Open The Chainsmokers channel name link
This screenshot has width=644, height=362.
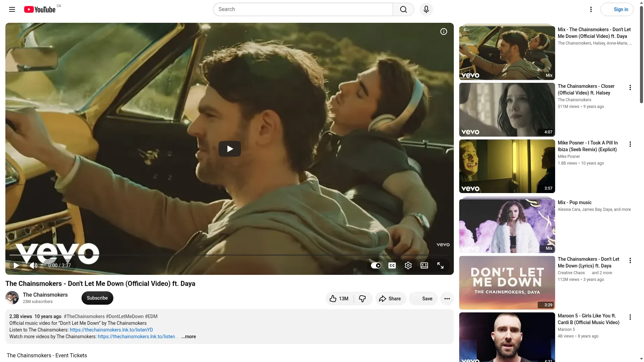pyautogui.click(x=45, y=295)
